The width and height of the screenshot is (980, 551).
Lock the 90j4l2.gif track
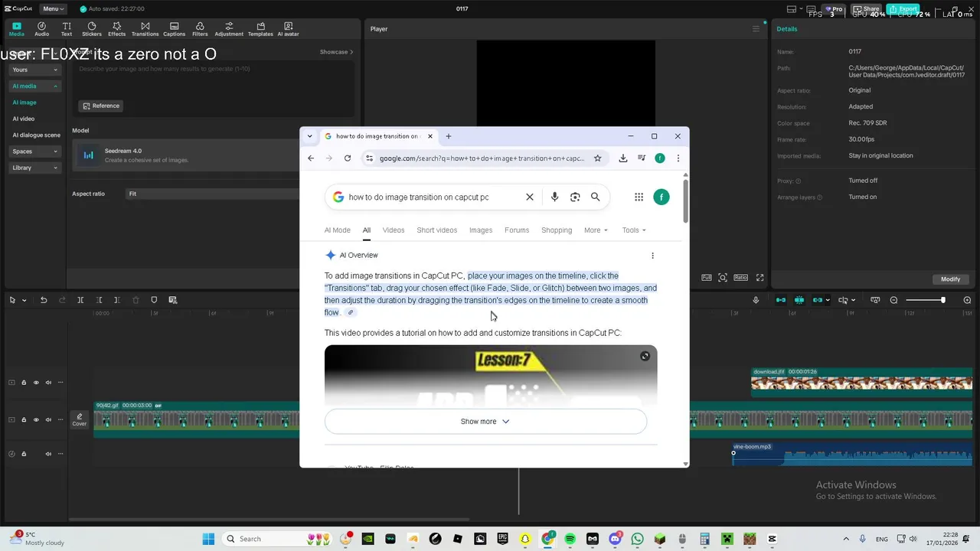click(x=24, y=419)
